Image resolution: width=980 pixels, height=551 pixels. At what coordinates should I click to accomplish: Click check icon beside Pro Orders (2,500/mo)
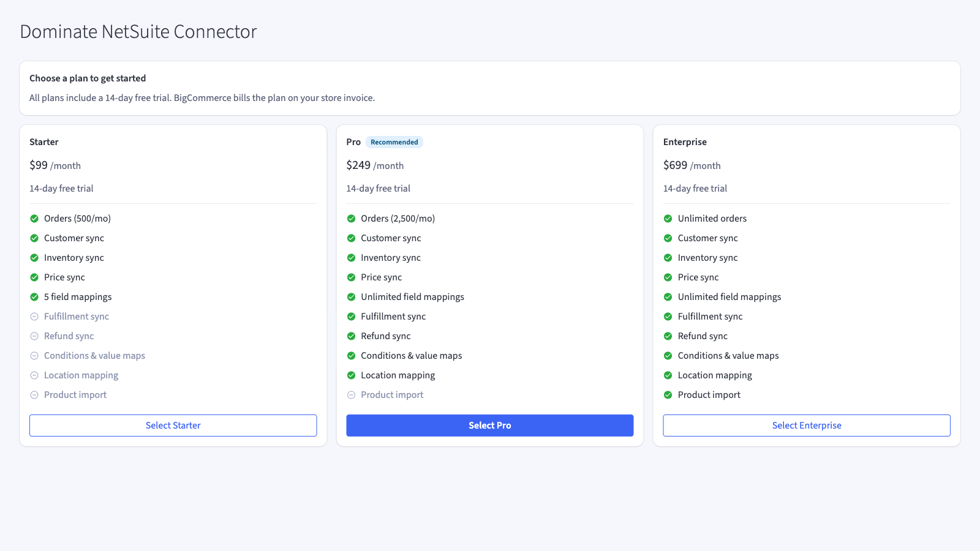tap(351, 219)
